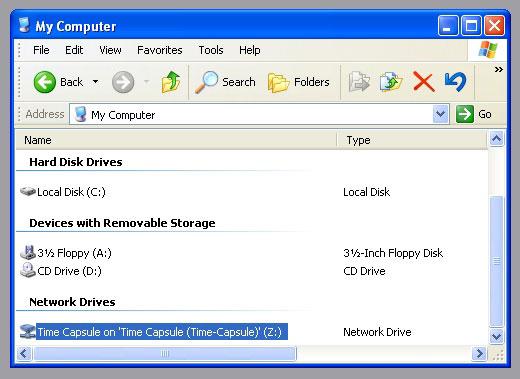Click the 'Network Drive' type cell
The height and width of the screenshot is (379, 520).
tap(377, 332)
